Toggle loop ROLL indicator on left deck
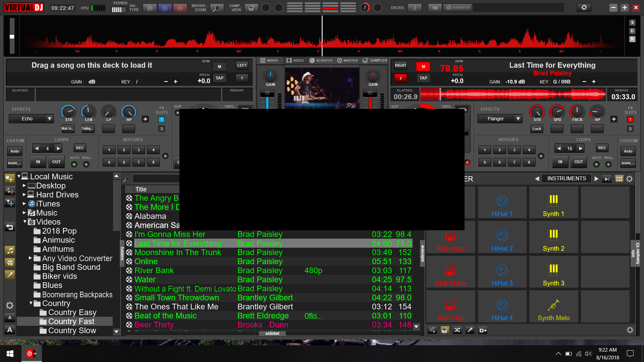644x362 pixels. [x=86, y=164]
